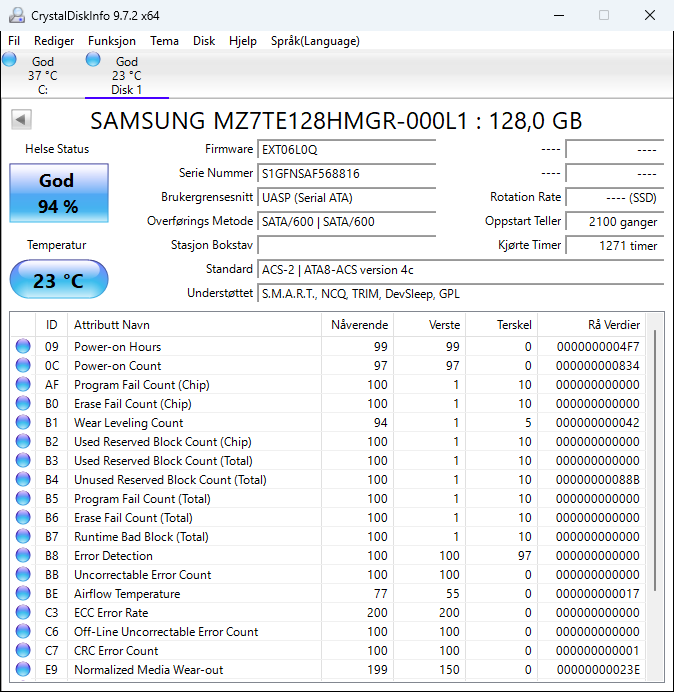Switch to the C: drive tab

(42, 75)
